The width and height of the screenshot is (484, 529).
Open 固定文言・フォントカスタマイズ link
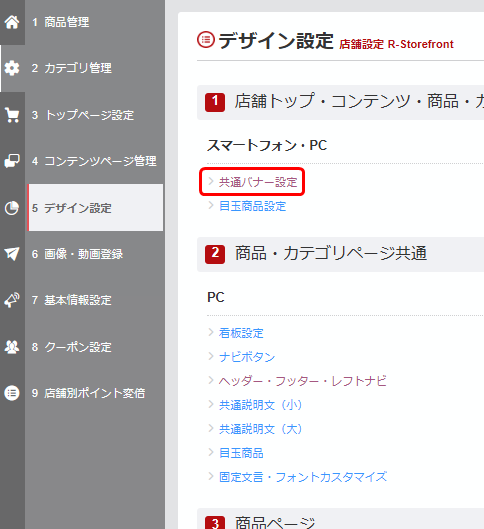tap(303, 477)
